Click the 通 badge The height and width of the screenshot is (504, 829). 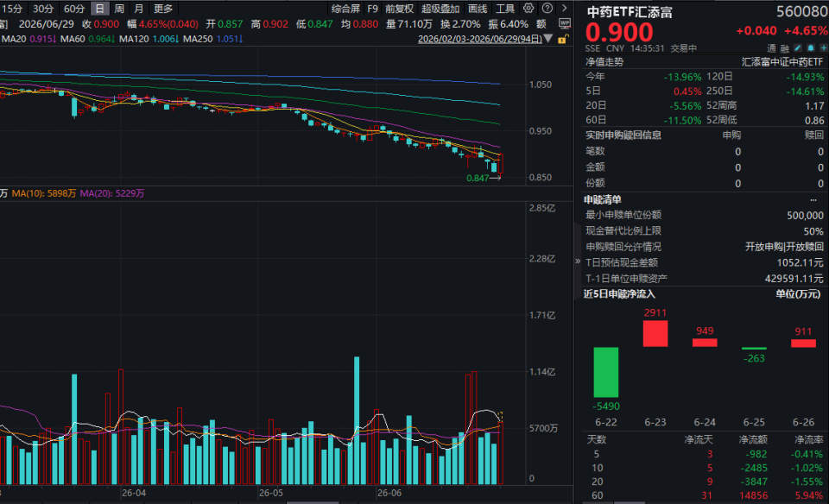point(772,48)
